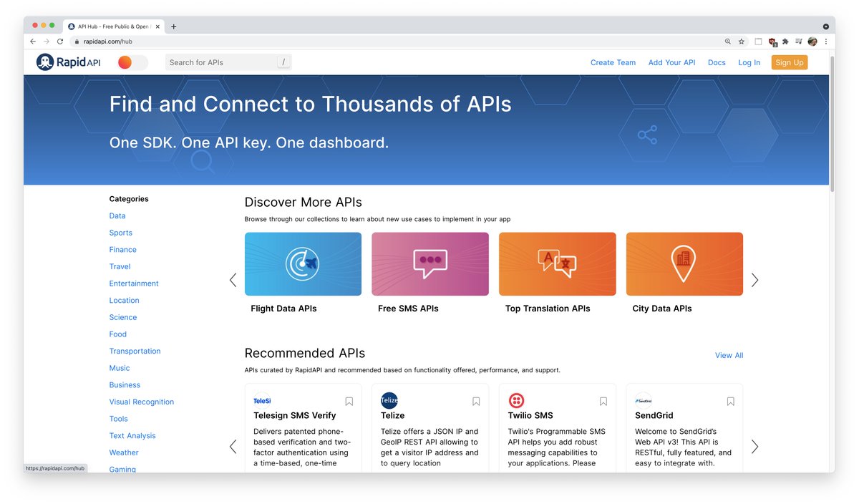The width and height of the screenshot is (859, 504).
Task: Open the media control playlist icon
Action: click(x=798, y=42)
